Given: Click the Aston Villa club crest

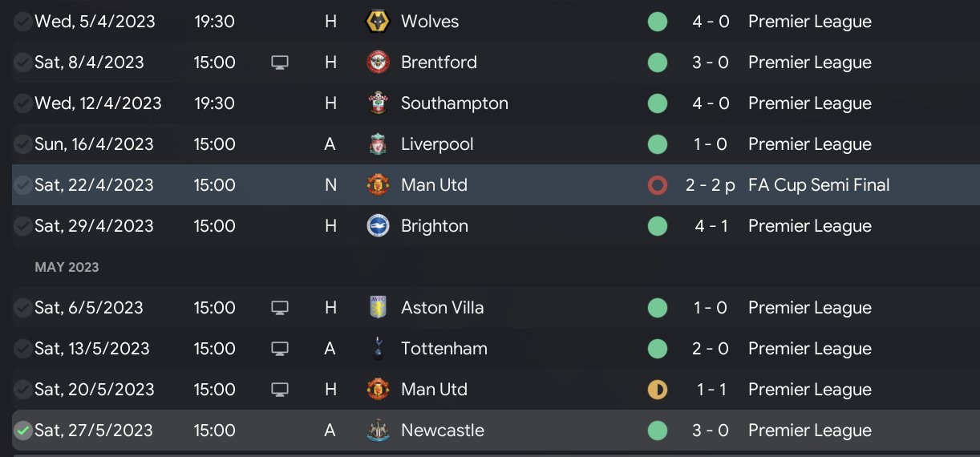Looking at the screenshot, I should (x=377, y=308).
